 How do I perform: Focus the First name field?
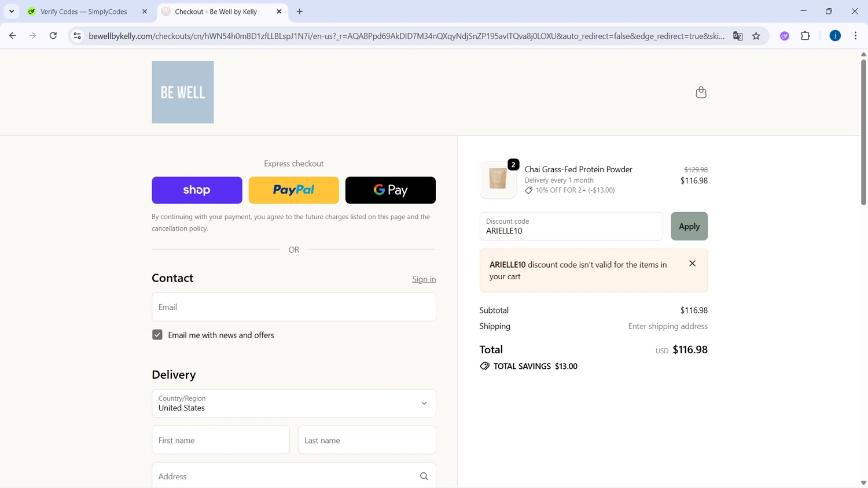(x=220, y=440)
